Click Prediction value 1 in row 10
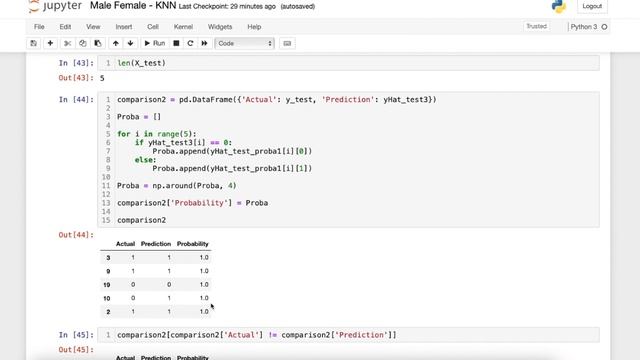The width and height of the screenshot is (640, 360). 169,298
